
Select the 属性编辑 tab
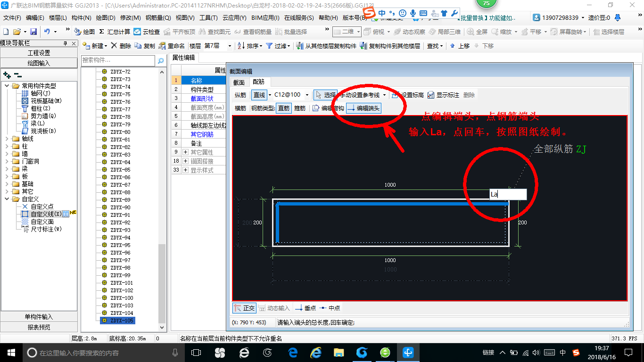pyautogui.click(x=183, y=58)
